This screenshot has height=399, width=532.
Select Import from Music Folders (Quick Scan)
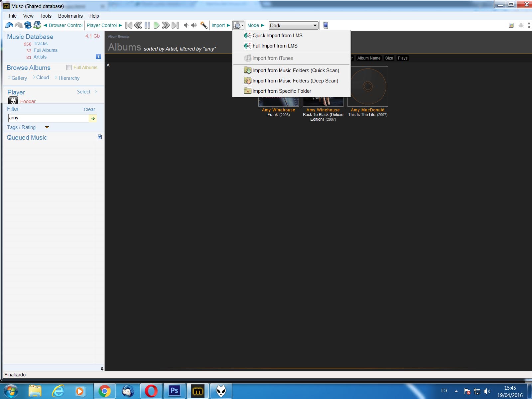[291, 70]
